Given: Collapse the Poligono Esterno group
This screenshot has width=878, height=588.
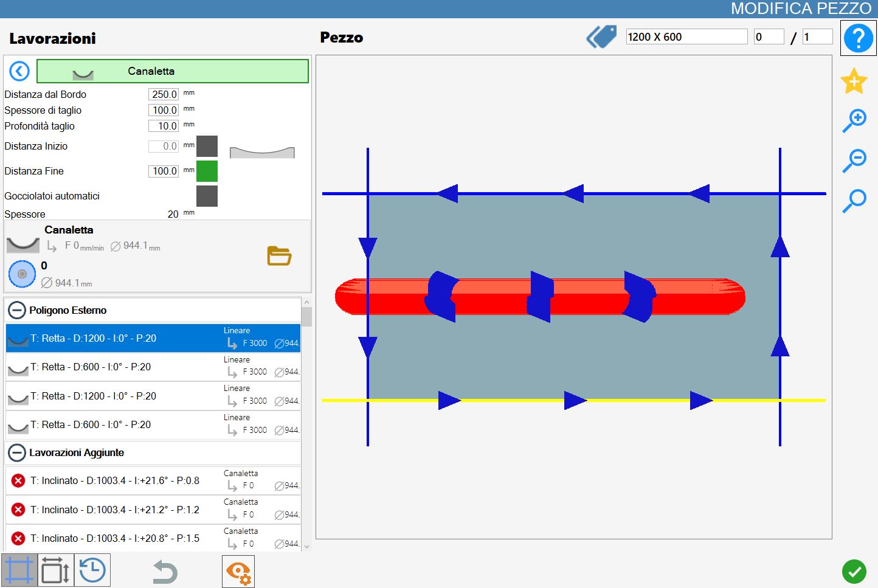Looking at the screenshot, I should 17,310.
